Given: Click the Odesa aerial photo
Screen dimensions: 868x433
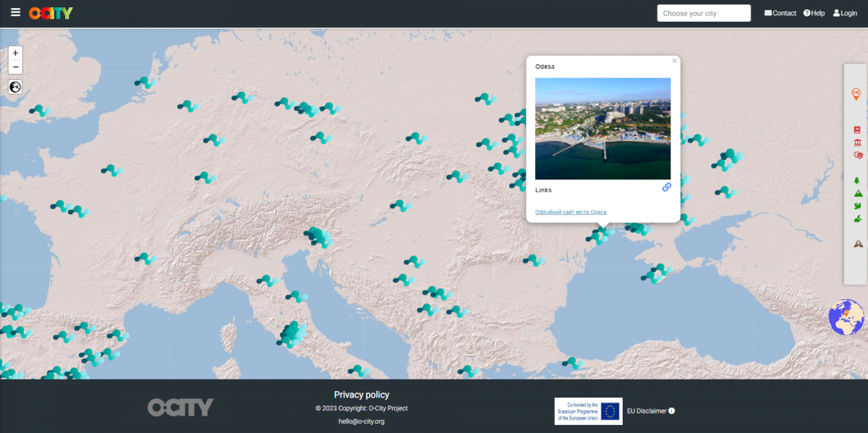Looking at the screenshot, I should pyautogui.click(x=603, y=128).
